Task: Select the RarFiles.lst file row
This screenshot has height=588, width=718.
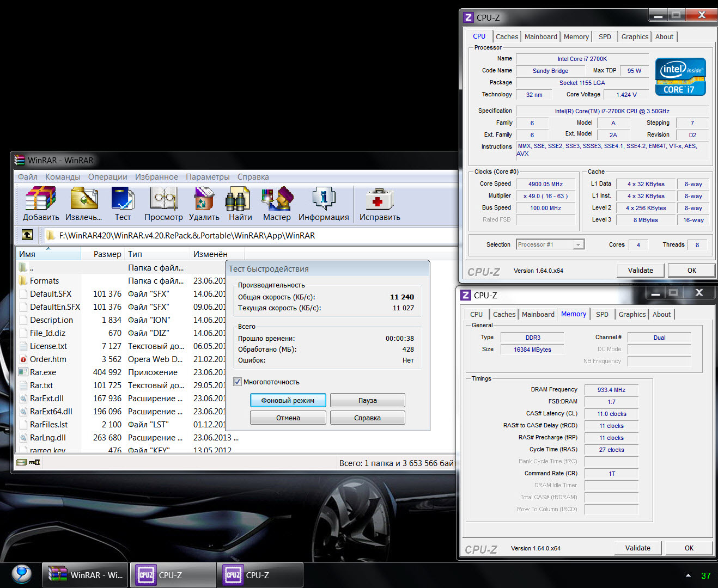Action: coord(127,425)
